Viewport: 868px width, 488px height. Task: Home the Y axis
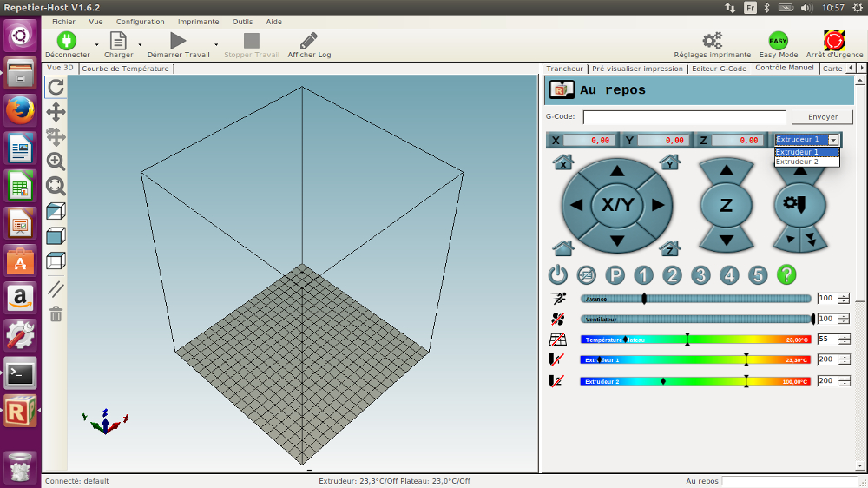pos(669,162)
